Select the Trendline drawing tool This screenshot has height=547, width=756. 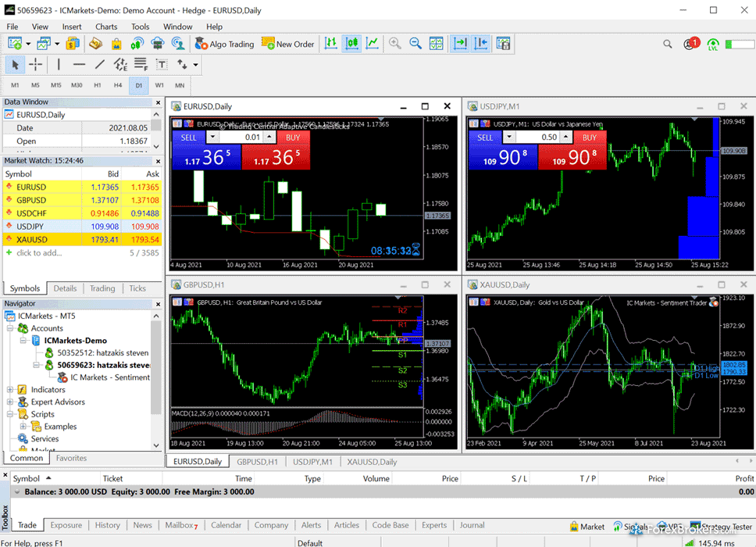coord(98,65)
